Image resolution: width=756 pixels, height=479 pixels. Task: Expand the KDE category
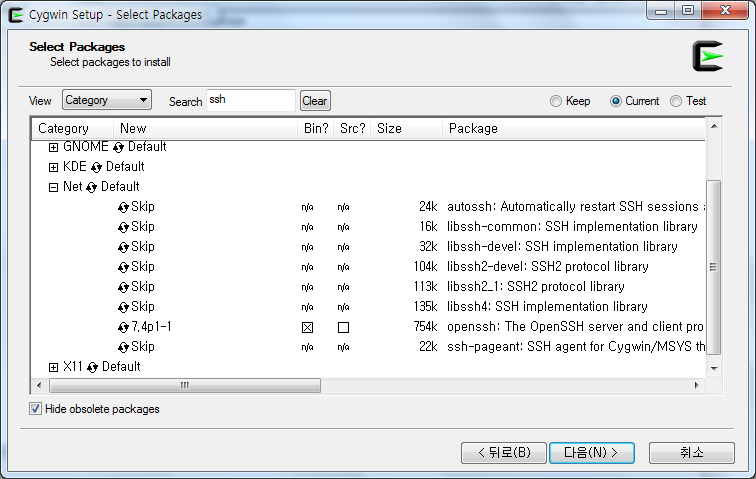click(x=54, y=167)
